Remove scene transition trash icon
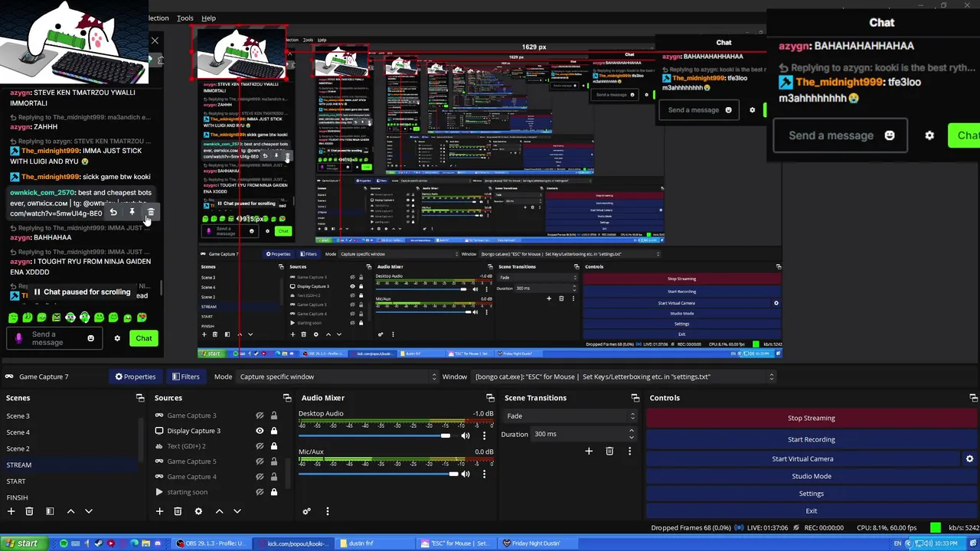980x551 pixels. click(x=609, y=452)
